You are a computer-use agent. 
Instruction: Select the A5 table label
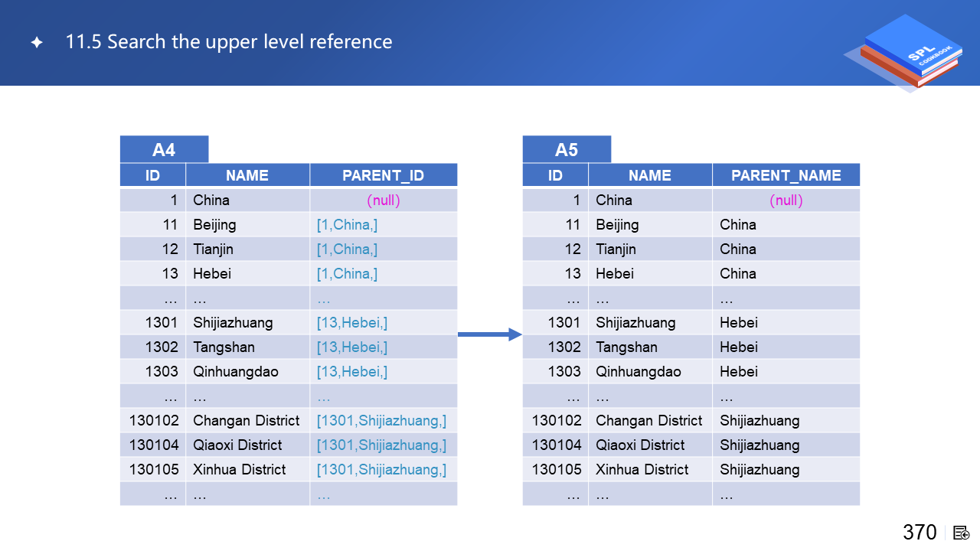tap(567, 149)
